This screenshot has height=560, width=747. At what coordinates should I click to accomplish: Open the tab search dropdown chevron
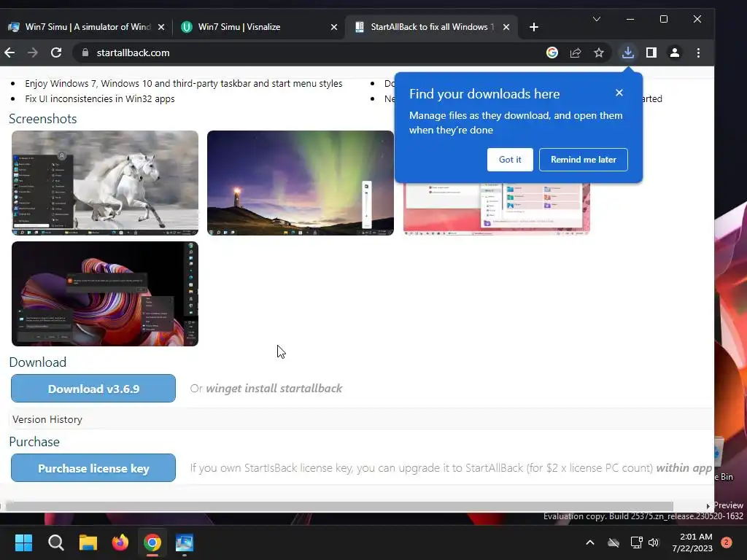point(597,19)
